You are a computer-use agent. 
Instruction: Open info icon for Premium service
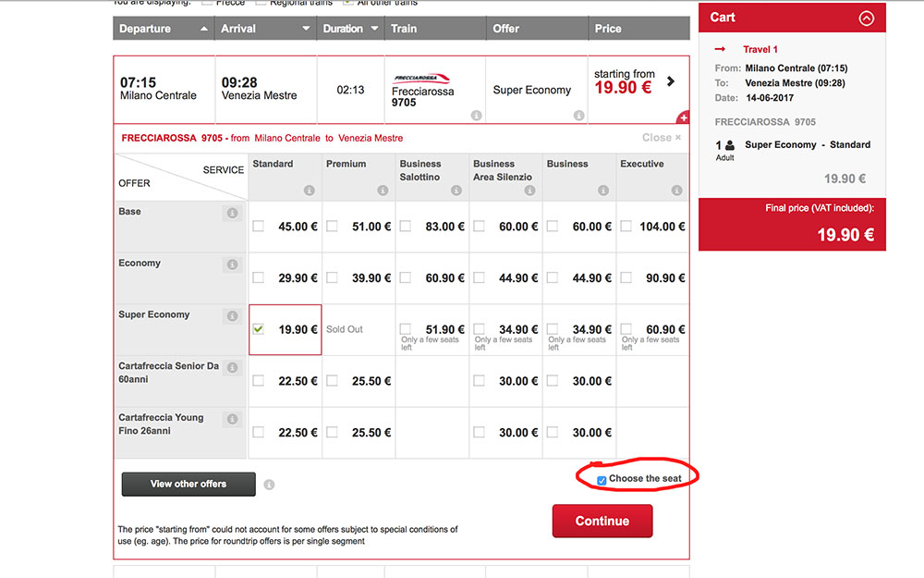pos(383,190)
